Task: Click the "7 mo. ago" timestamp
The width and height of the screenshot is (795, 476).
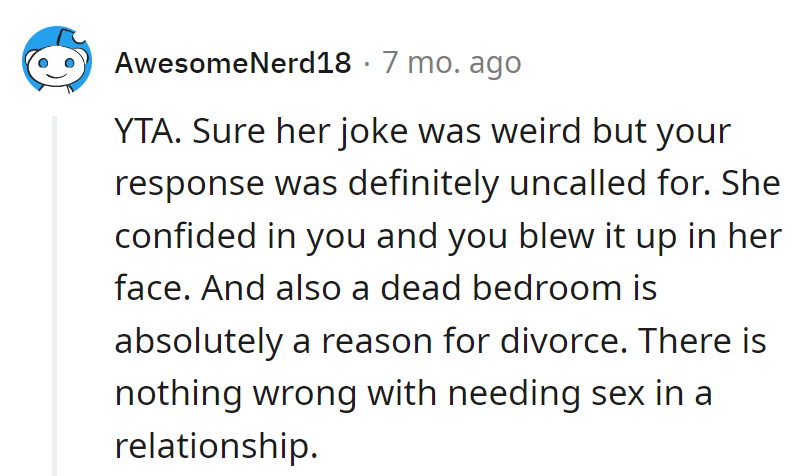Action: point(451,63)
